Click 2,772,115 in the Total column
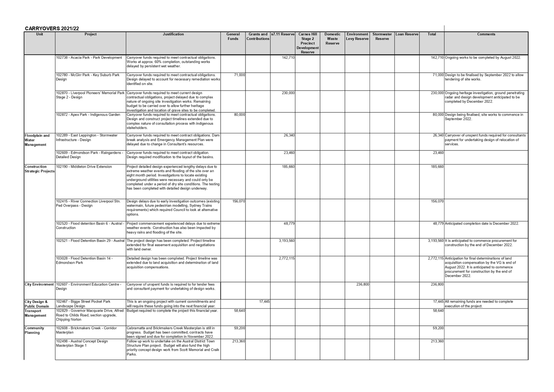Image resolution: width=554 pixels, height=392 pixels. 436,258
